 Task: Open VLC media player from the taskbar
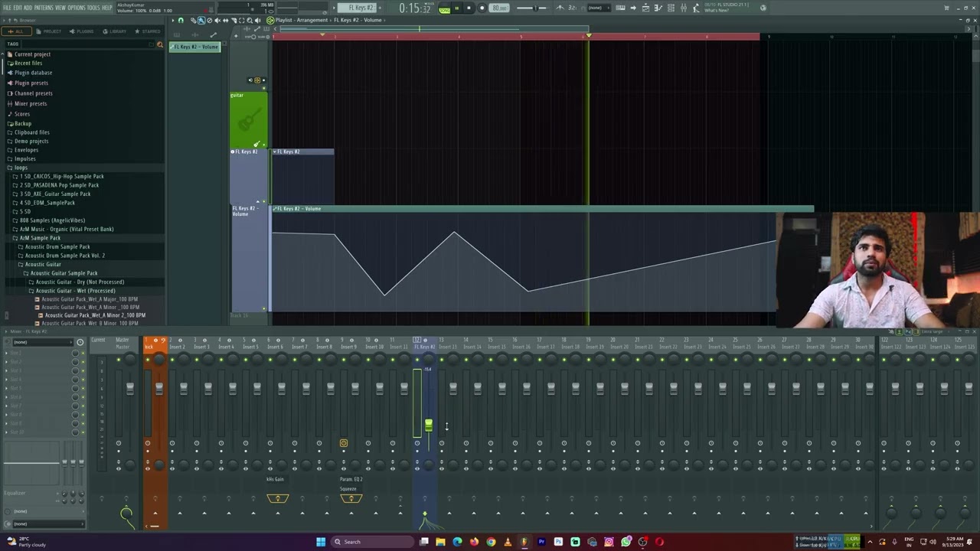tap(508, 542)
